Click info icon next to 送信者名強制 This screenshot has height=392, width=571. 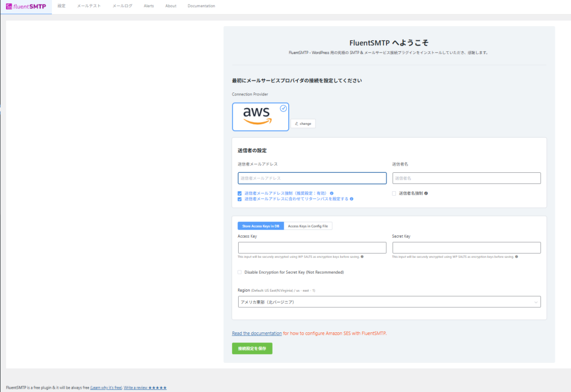426,193
